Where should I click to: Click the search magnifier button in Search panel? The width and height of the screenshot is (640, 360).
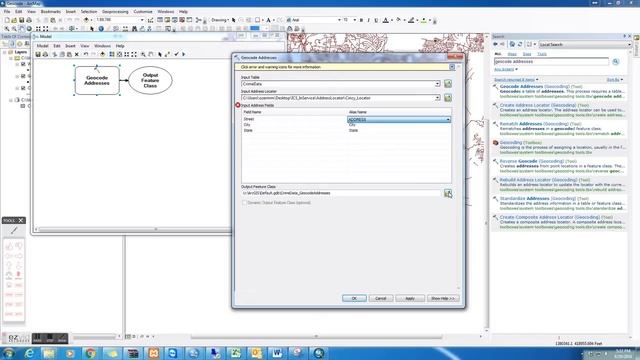[x=616, y=62]
